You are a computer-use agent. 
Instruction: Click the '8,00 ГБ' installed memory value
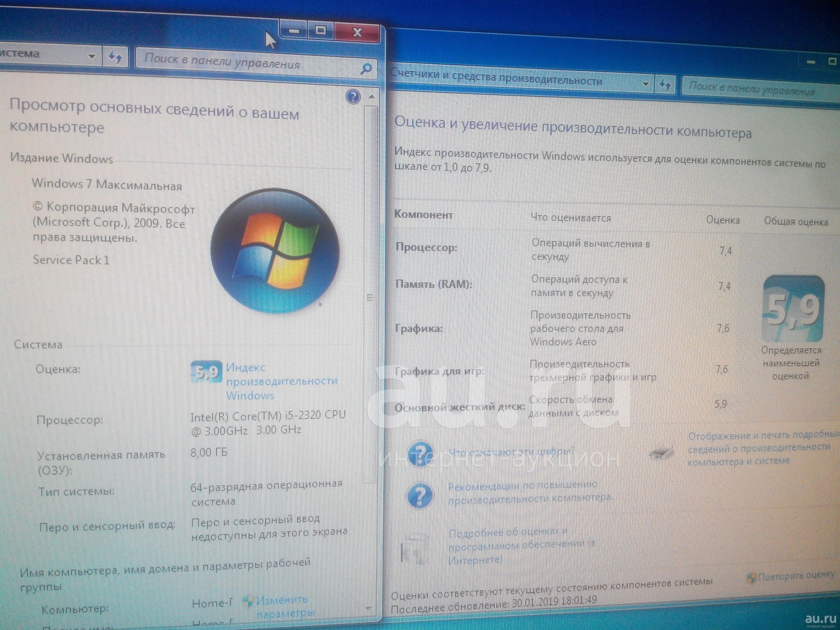[209, 452]
